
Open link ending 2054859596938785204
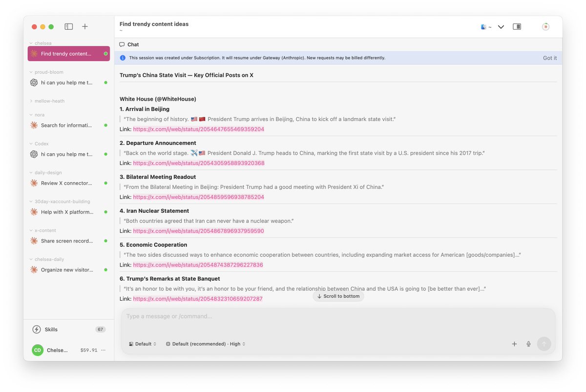tap(199, 197)
